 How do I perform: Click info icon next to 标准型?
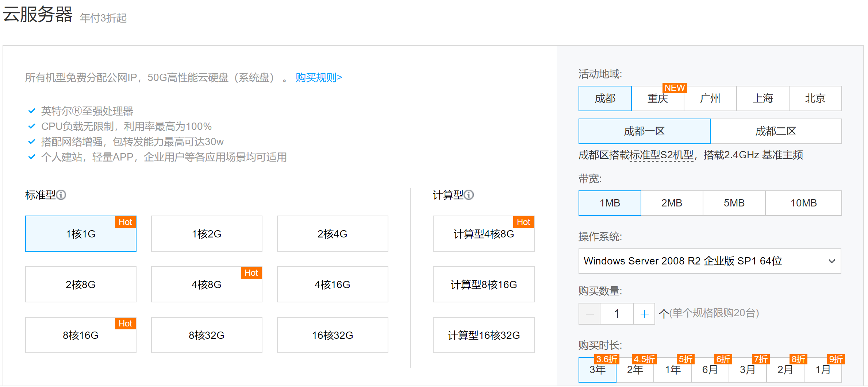61,195
